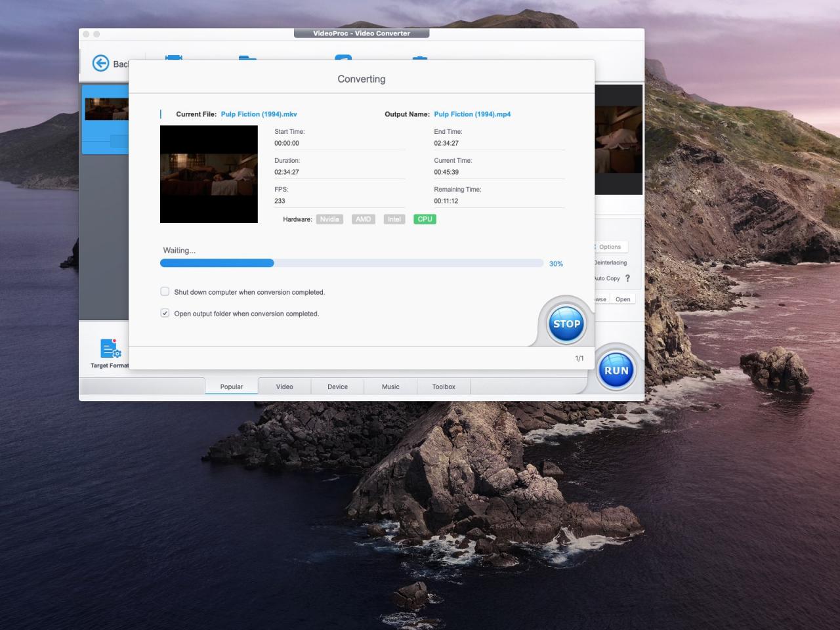Switch to the Video tab
This screenshot has width=840, height=630.
pyautogui.click(x=284, y=387)
